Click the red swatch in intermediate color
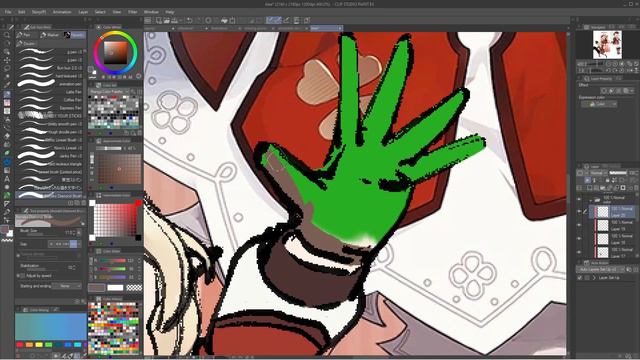Screen dimensions: 640x360 click(x=138, y=203)
